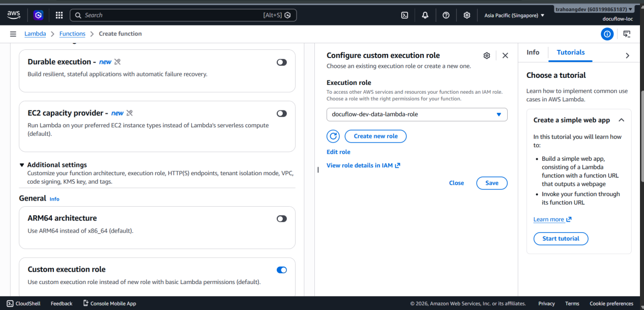The height and width of the screenshot is (310, 644).
Task: Open Privacy link in footer
Action: [x=546, y=303]
